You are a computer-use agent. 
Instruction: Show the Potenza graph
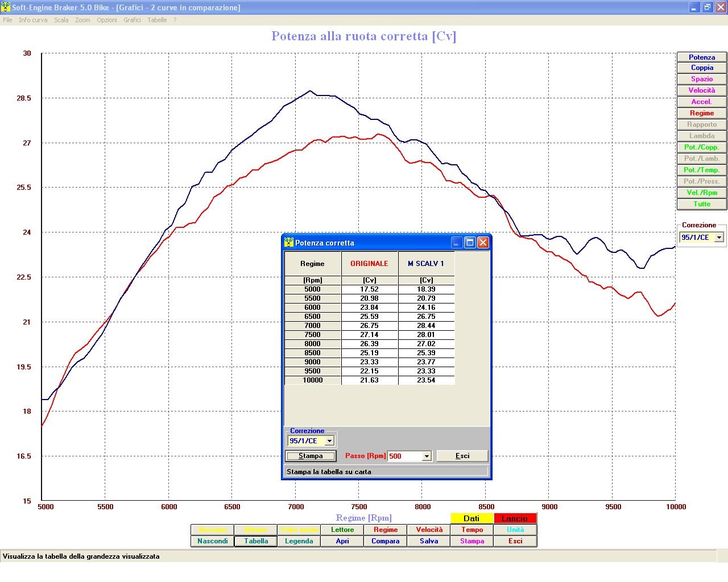(702, 57)
